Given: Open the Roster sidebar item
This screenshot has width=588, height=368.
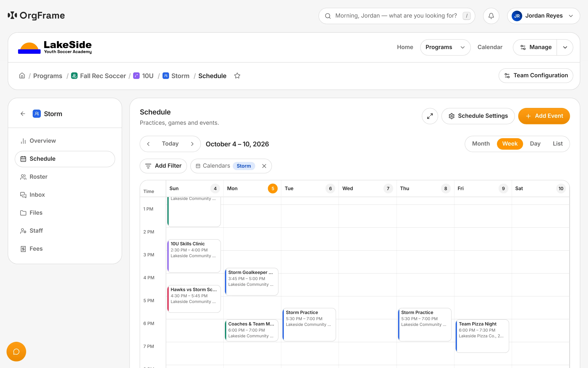Looking at the screenshot, I should tap(65, 177).
